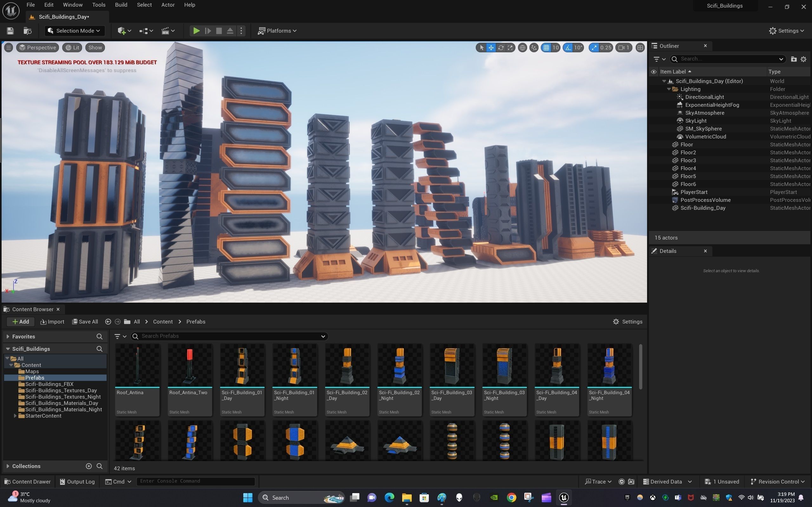
Task: Click the viewport layout maximize icon
Action: click(x=640, y=48)
